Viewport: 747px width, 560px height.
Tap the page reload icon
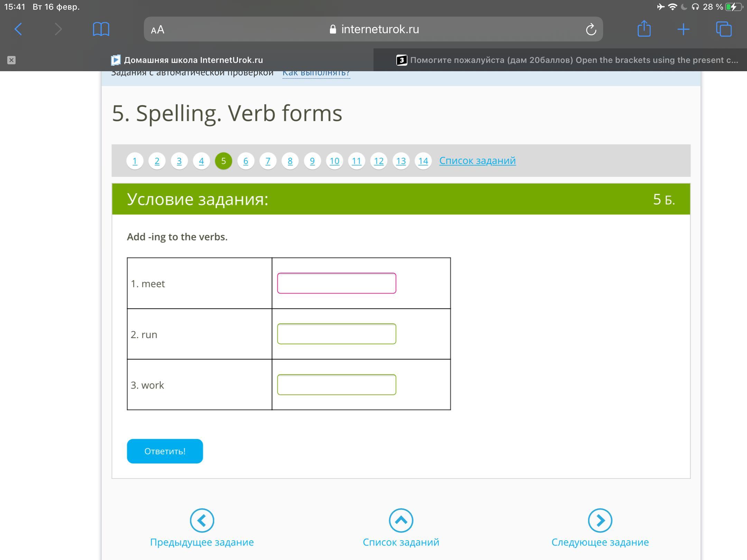tap(591, 29)
